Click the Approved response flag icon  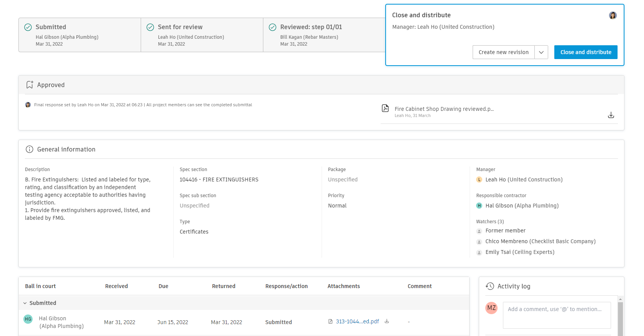30,85
